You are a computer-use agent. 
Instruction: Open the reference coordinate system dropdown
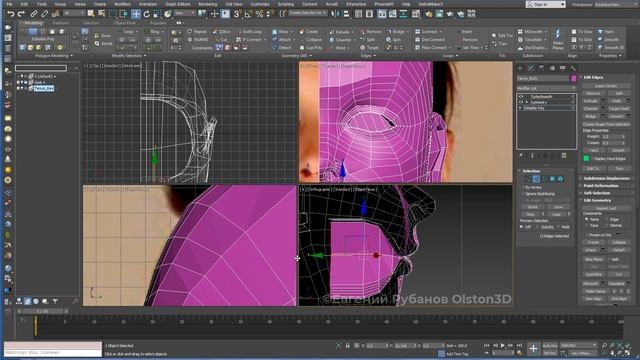point(185,13)
